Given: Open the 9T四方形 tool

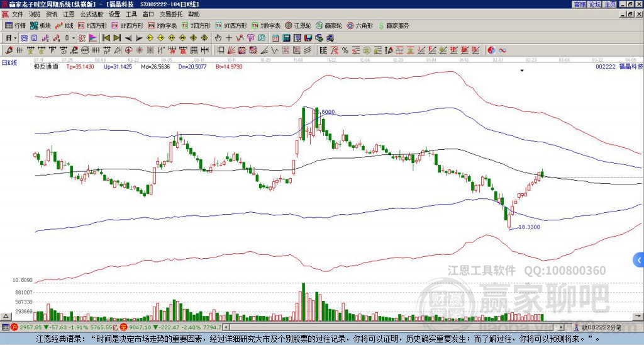Looking at the screenshot, I should tap(231, 25).
